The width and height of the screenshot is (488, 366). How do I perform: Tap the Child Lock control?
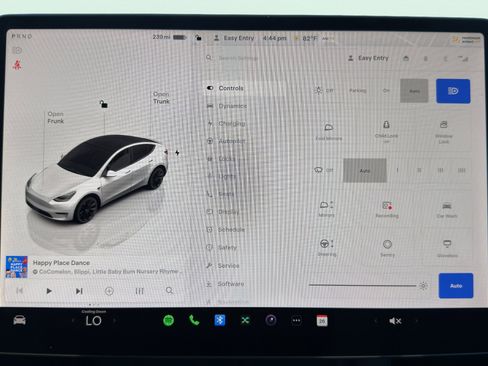click(386, 132)
